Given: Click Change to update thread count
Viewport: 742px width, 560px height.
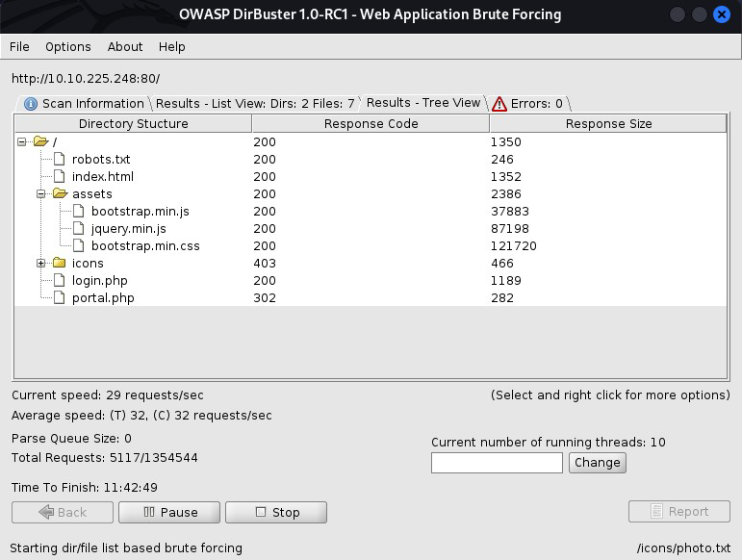Looking at the screenshot, I should point(597,462).
